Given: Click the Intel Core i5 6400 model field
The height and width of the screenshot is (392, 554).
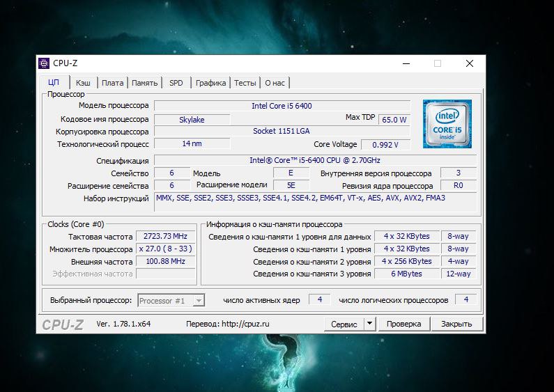Looking at the screenshot, I should click(x=282, y=106).
